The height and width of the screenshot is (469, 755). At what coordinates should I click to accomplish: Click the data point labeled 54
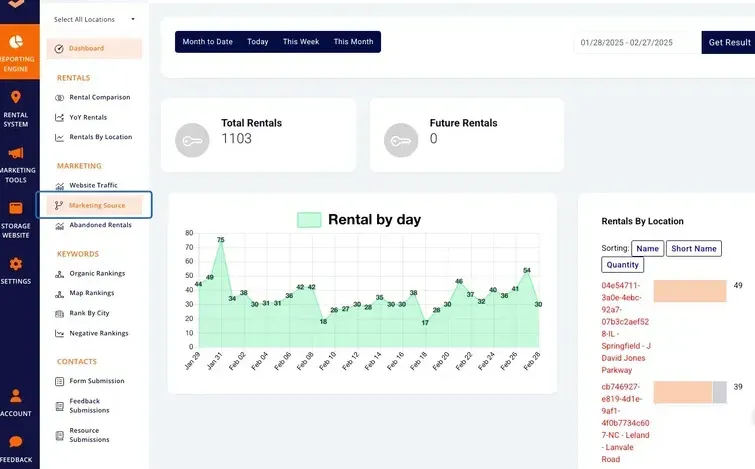(x=527, y=271)
